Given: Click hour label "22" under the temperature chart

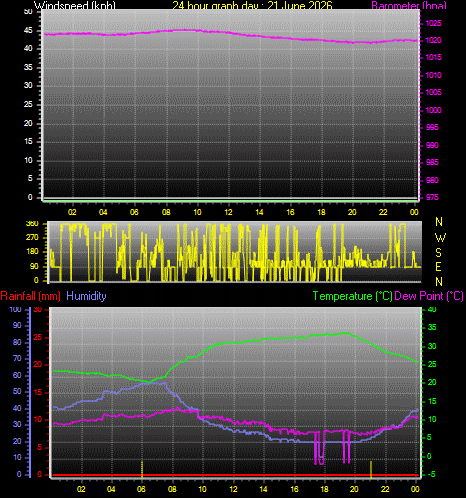Looking at the screenshot, I should (x=385, y=489).
